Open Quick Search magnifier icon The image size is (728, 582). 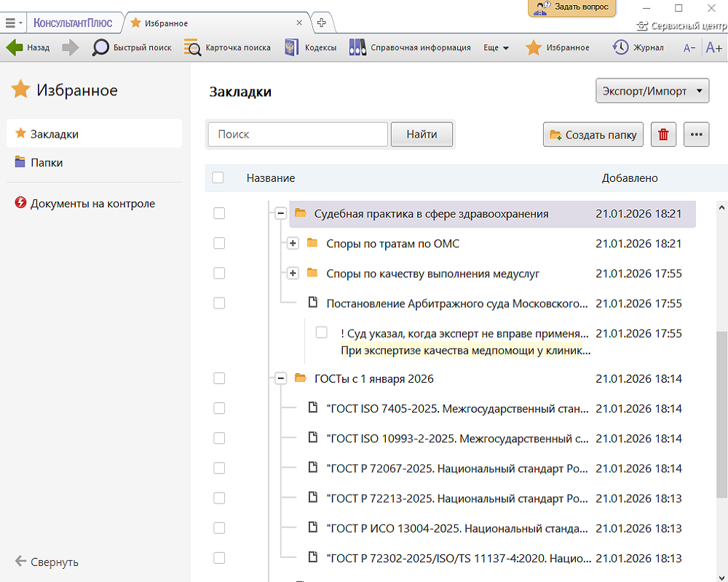[x=100, y=48]
